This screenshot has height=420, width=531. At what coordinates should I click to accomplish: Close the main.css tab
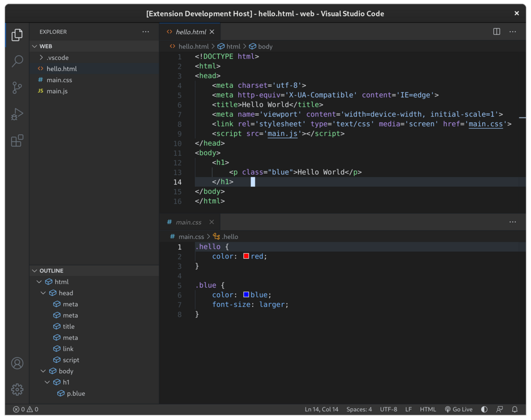(212, 222)
